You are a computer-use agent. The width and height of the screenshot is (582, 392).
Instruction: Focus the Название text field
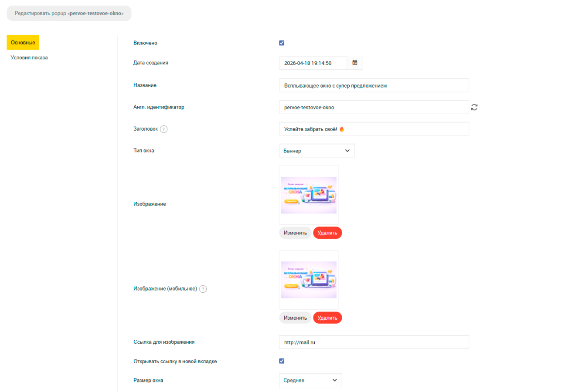374,86
